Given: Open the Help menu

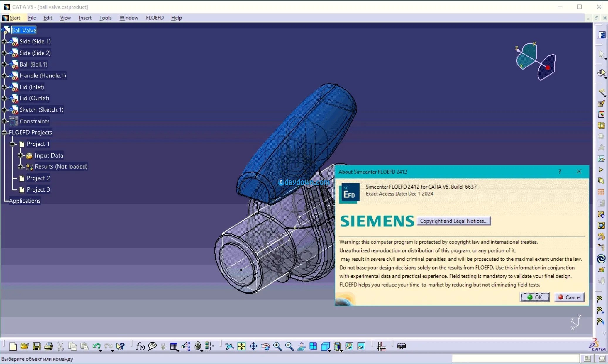Looking at the screenshot, I should pos(177,18).
